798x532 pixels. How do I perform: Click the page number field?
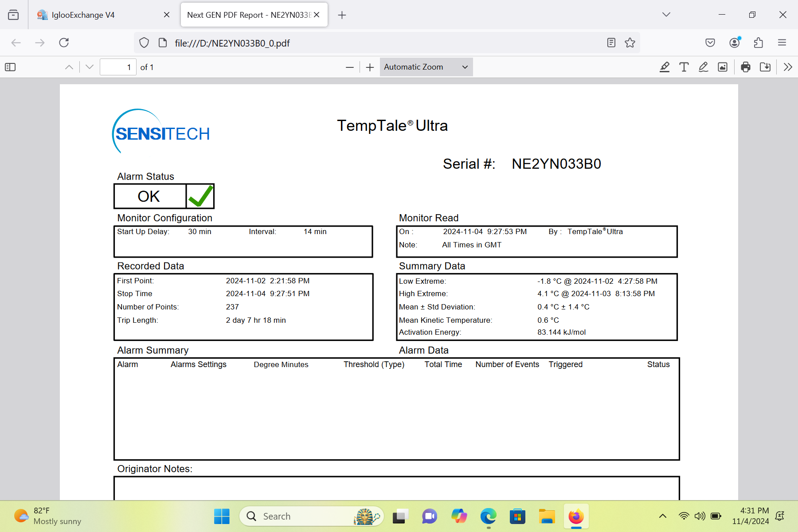click(118, 67)
